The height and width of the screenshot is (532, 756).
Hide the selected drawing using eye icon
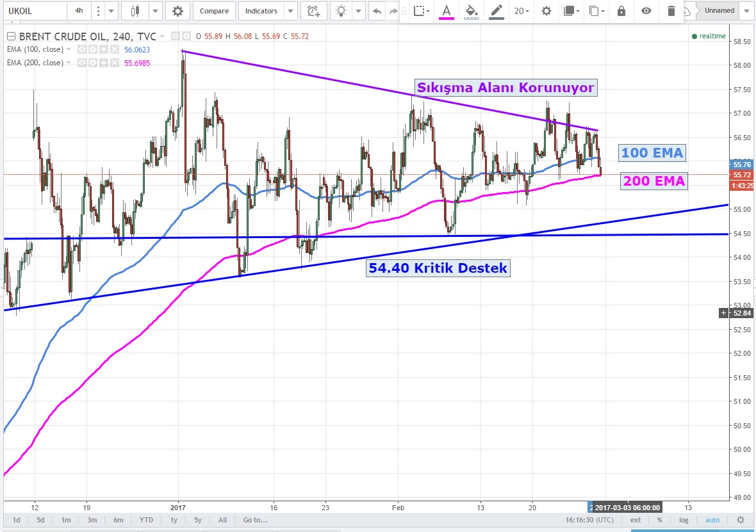(x=646, y=11)
